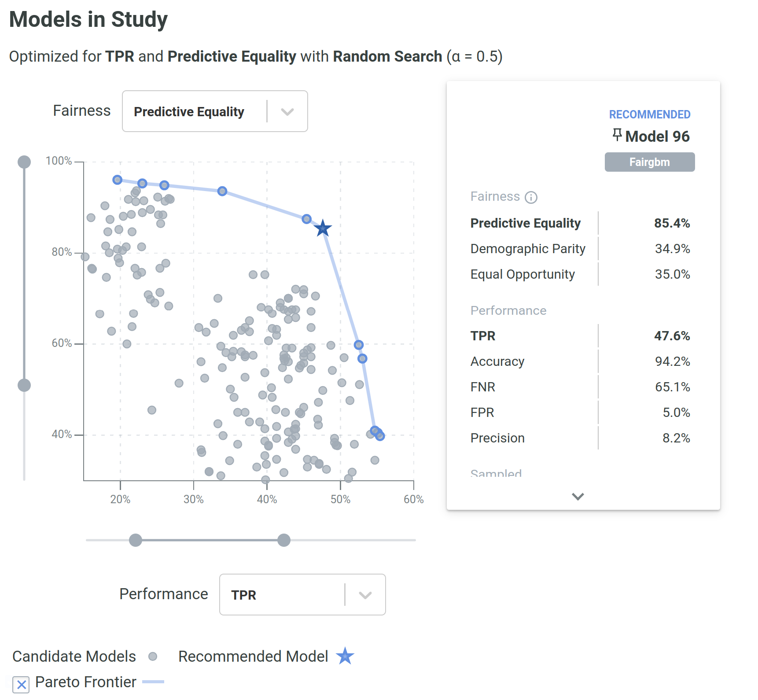The width and height of the screenshot is (758, 700).
Task: Click the Fairgbm model type badge
Action: click(649, 162)
